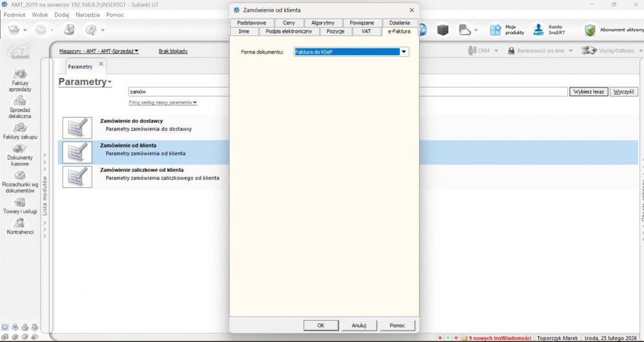Open Dokumenty kasowe module icon
Image resolution: width=644 pixels, height=342 pixels.
coord(20,149)
